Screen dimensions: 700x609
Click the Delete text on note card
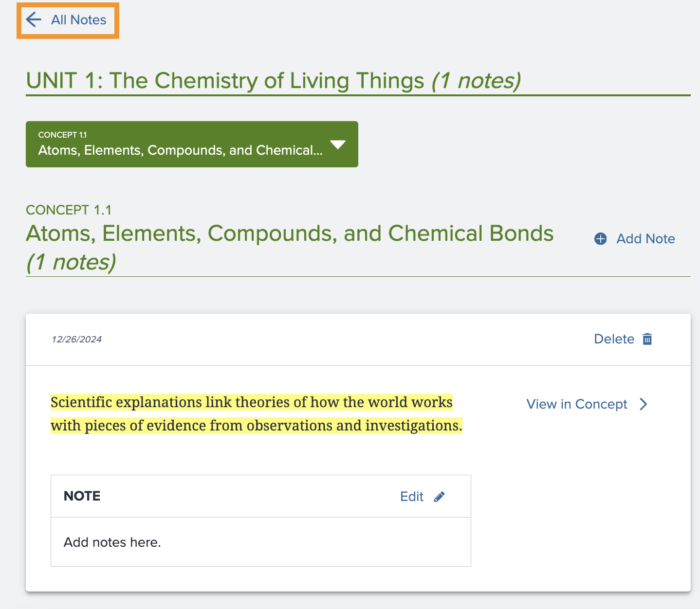coord(614,339)
